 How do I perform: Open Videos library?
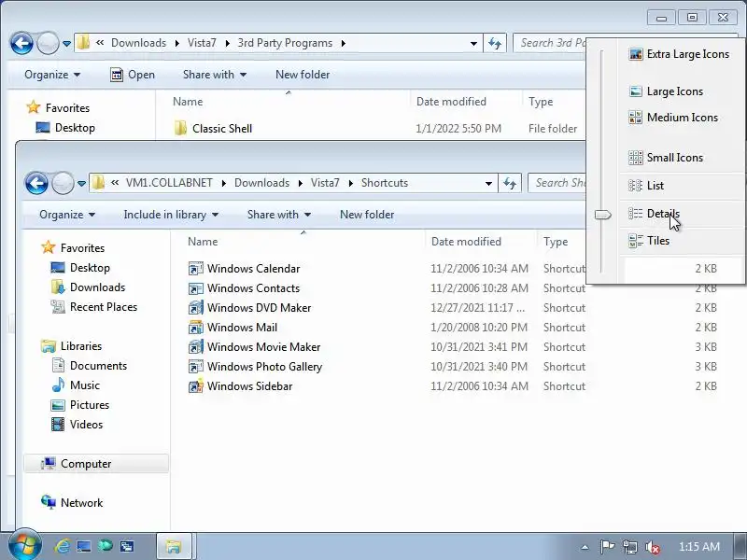pos(77,425)
